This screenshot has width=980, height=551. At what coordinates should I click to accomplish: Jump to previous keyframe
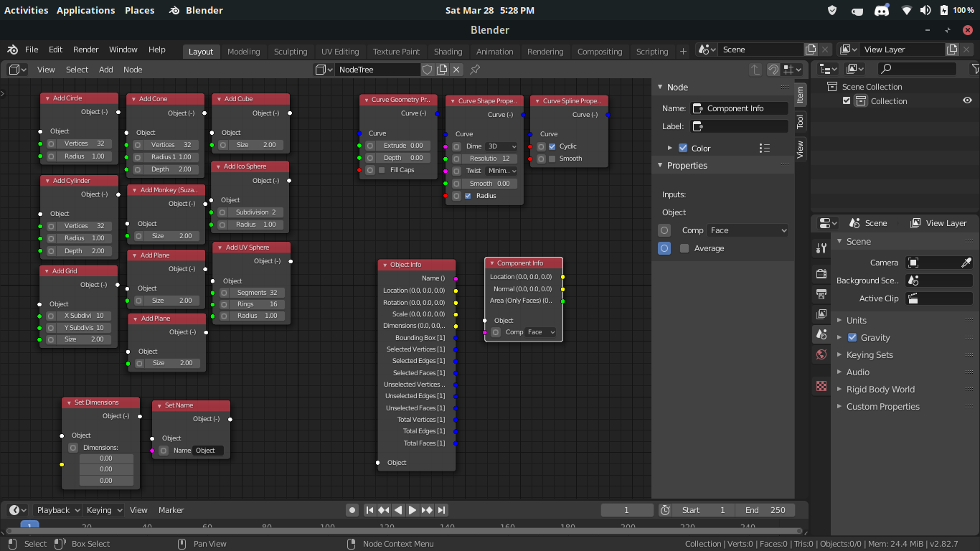[x=384, y=510]
